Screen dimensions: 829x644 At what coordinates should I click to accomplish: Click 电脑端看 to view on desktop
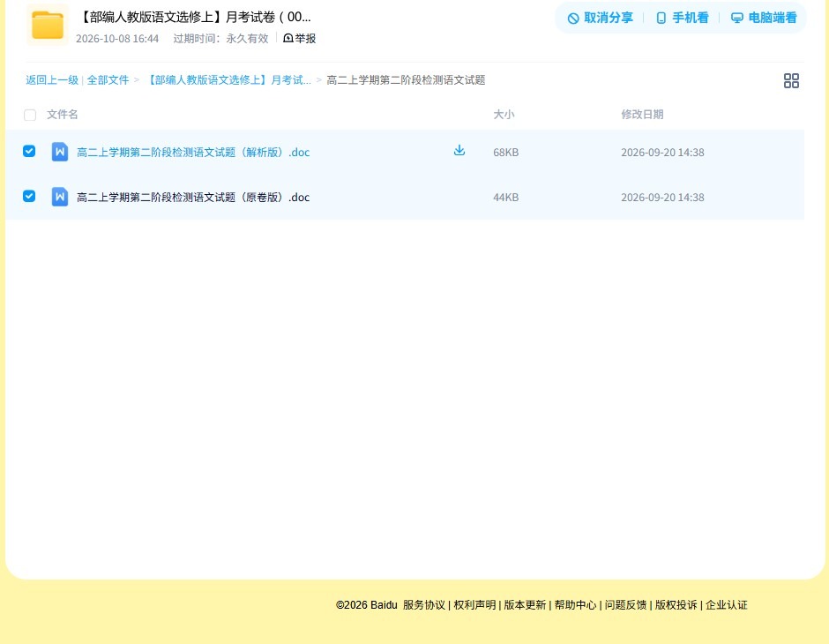coord(764,18)
